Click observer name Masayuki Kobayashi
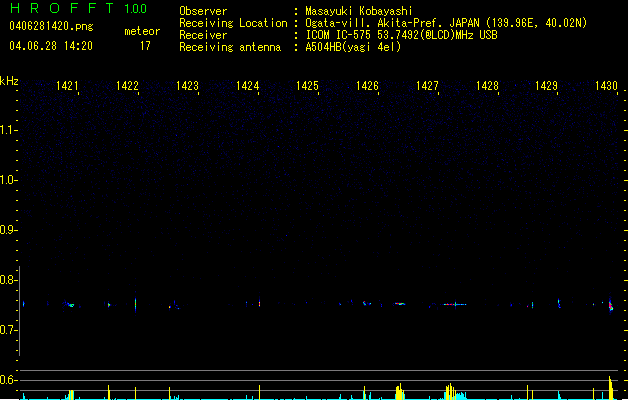This screenshot has width=629, height=400. 359,11
